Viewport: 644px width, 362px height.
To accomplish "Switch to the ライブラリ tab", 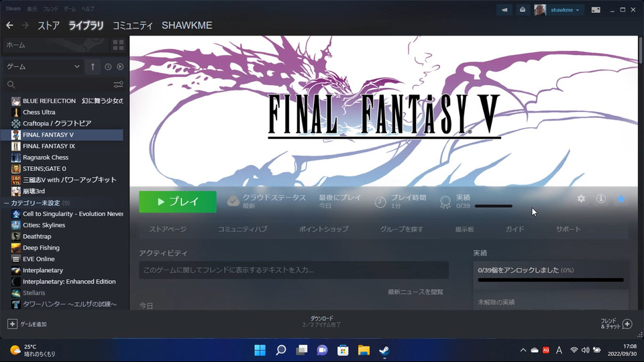I will [86, 25].
